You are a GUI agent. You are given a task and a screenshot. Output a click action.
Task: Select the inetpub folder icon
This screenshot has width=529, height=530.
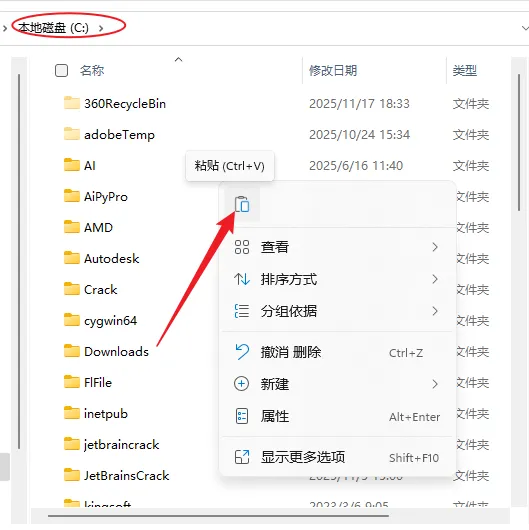72,413
